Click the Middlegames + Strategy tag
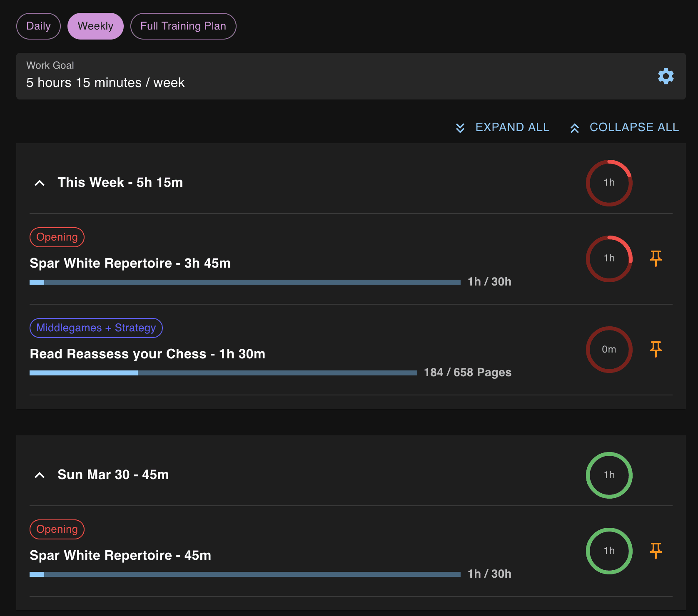 (x=96, y=328)
